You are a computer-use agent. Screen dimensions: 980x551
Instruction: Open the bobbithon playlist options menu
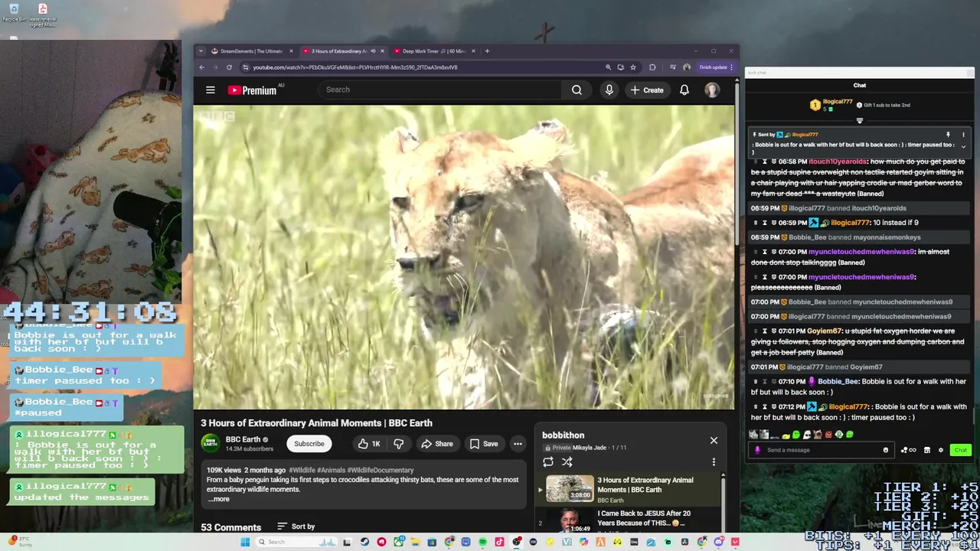(x=714, y=462)
